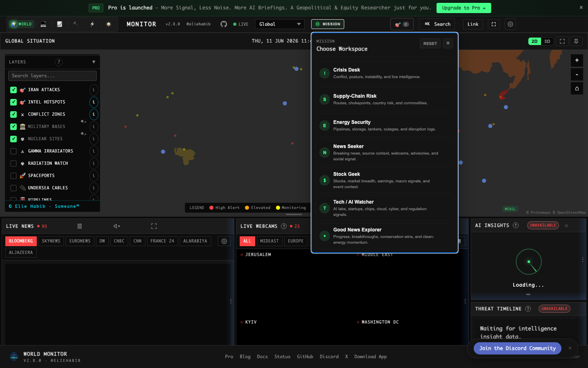Select Bloomberg news channel tab
588x368 pixels.
pos(21,241)
